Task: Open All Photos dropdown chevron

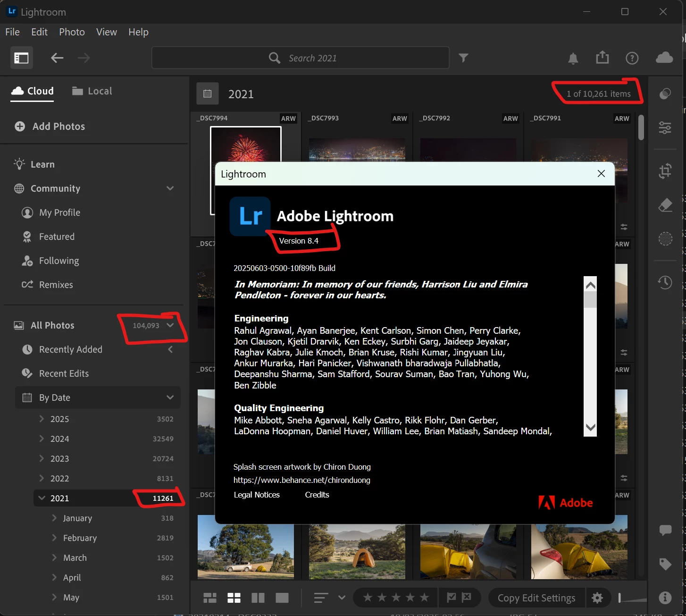Action: click(170, 325)
